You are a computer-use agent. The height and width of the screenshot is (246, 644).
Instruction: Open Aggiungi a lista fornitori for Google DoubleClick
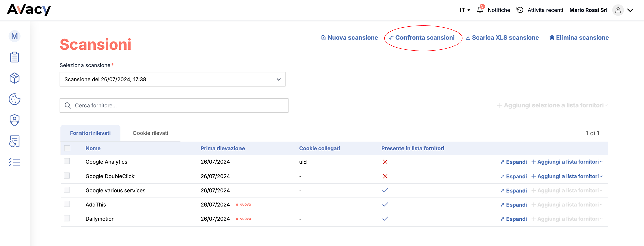click(x=567, y=176)
